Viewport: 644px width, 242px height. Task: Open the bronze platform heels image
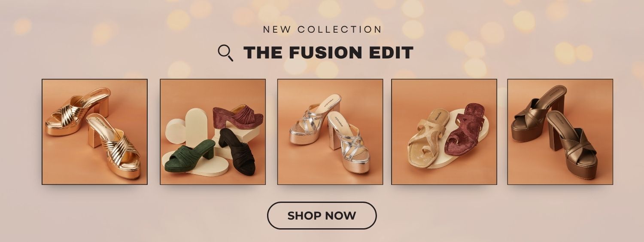560,132
